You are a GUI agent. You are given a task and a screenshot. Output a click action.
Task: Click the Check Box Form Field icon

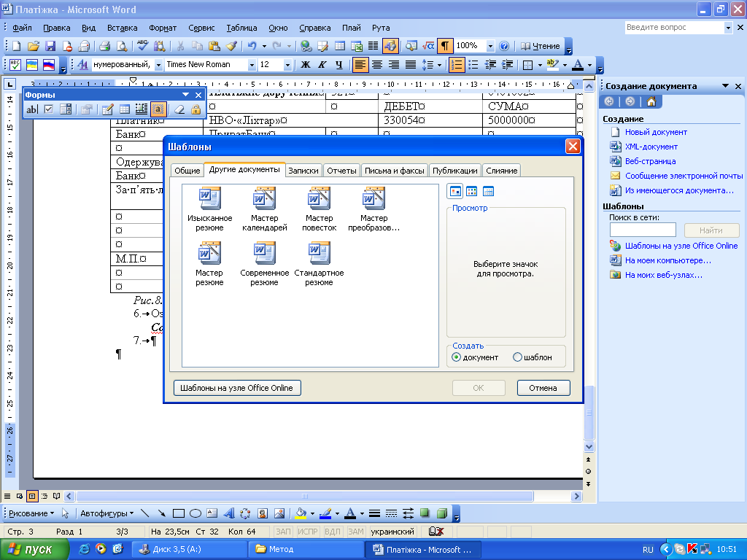click(x=49, y=109)
